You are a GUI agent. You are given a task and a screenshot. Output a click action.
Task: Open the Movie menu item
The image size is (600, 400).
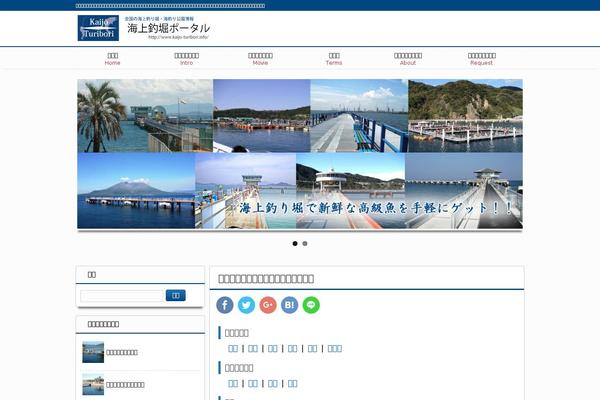pos(260,59)
